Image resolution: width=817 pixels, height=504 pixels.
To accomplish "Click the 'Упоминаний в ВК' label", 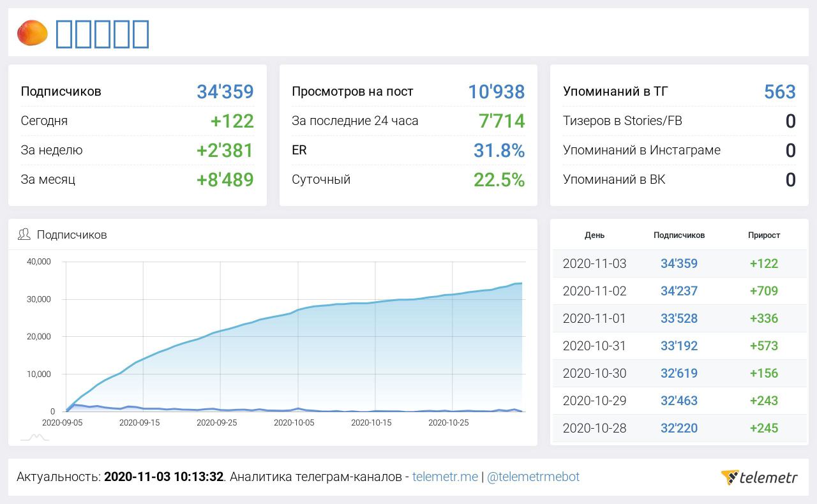I will 614,179.
